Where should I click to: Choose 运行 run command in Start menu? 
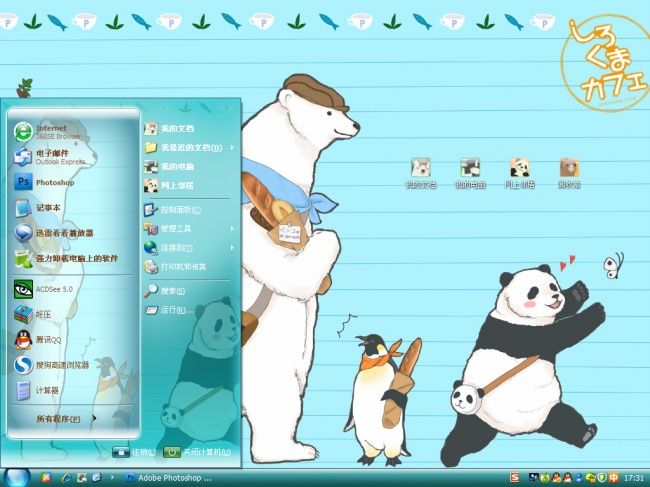(x=172, y=310)
